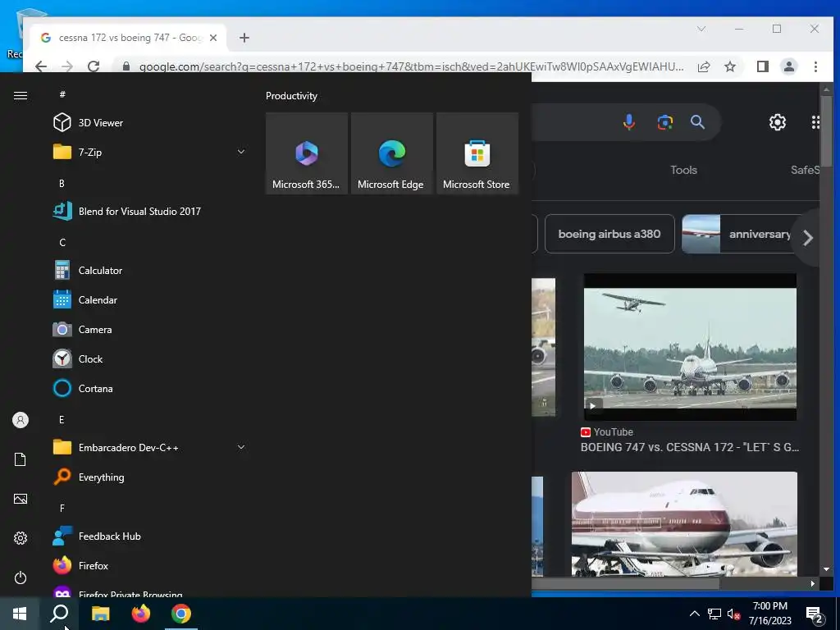Viewport: 840px width, 630px height.
Task: Share this page icon in Chrome
Action: (x=704, y=66)
